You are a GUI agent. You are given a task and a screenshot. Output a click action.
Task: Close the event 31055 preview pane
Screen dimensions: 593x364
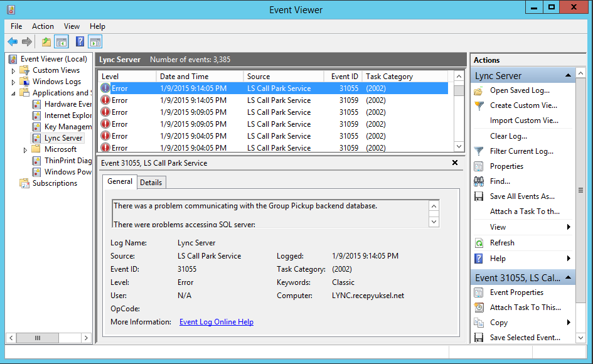pos(455,163)
